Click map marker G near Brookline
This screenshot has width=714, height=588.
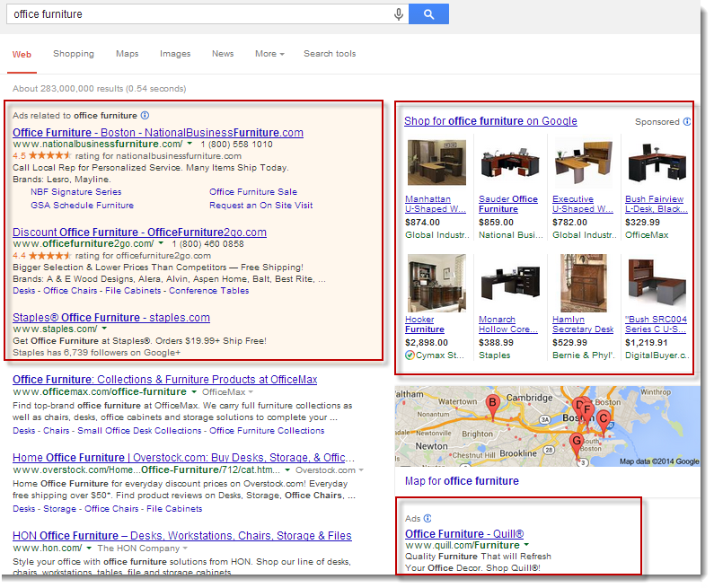point(577,445)
